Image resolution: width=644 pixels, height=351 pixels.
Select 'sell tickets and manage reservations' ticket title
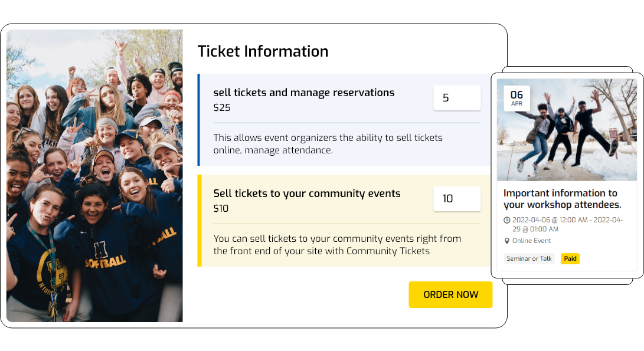[x=303, y=93]
